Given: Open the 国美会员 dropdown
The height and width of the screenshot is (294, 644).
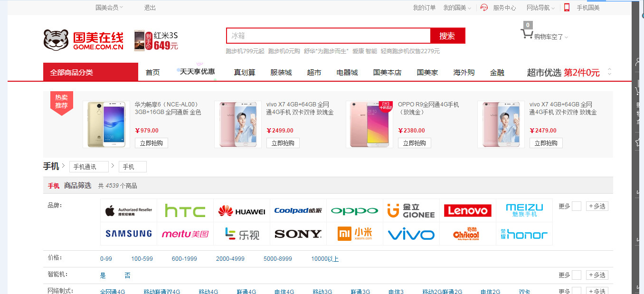Looking at the screenshot, I should pos(109,8).
